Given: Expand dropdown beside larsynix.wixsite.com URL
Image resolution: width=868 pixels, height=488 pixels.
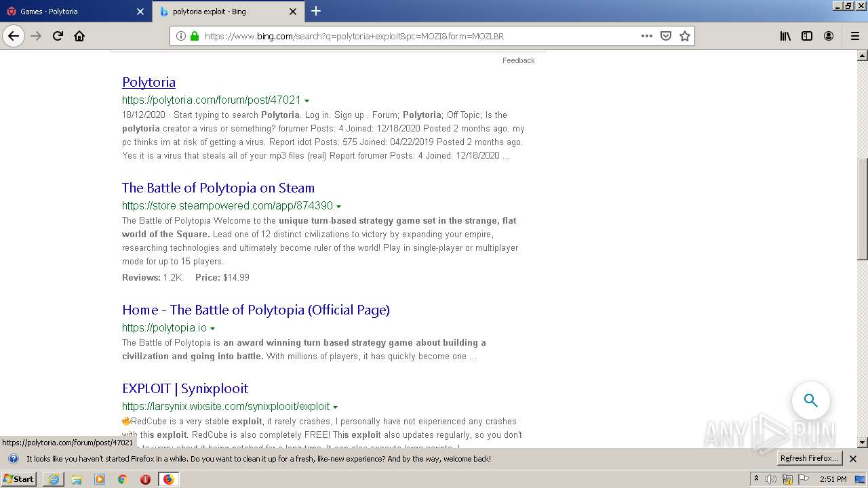Looking at the screenshot, I should [335, 407].
